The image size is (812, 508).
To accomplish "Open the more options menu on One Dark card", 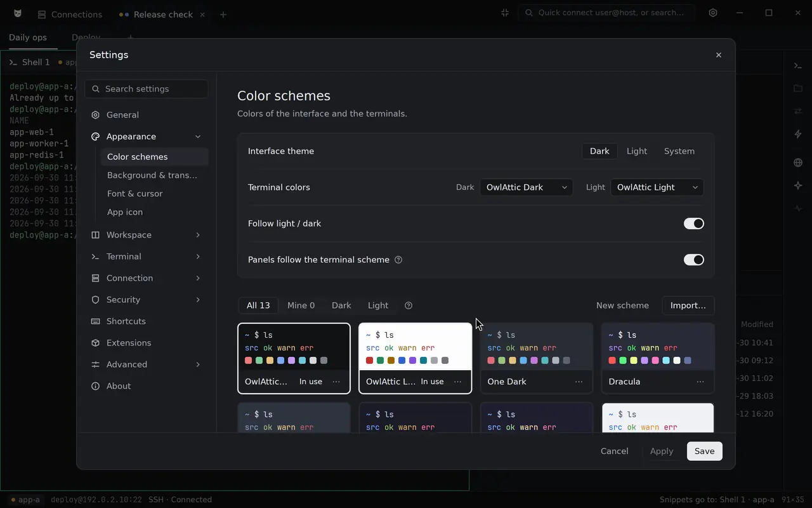I will pyautogui.click(x=579, y=382).
